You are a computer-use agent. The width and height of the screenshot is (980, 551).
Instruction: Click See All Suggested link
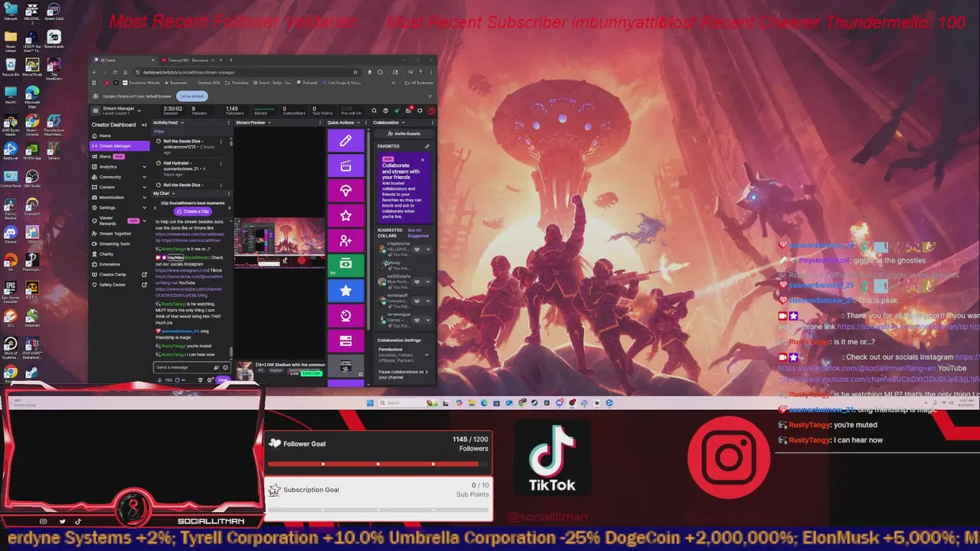418,233
